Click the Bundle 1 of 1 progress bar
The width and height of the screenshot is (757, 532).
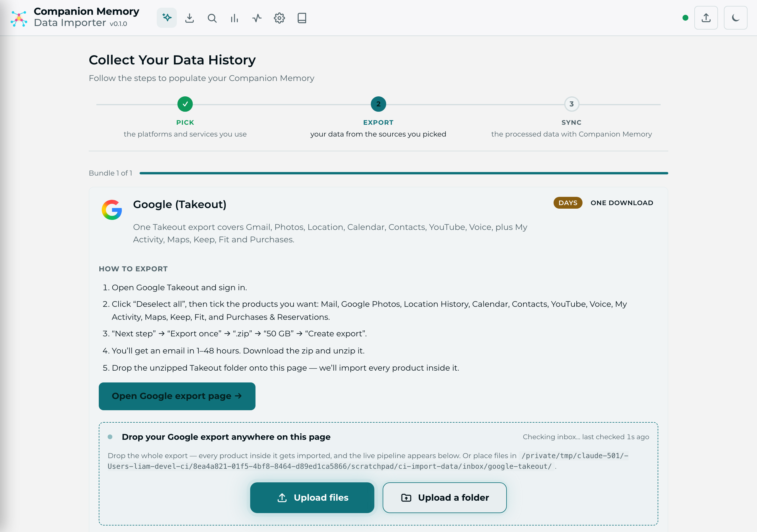[404, 173]
